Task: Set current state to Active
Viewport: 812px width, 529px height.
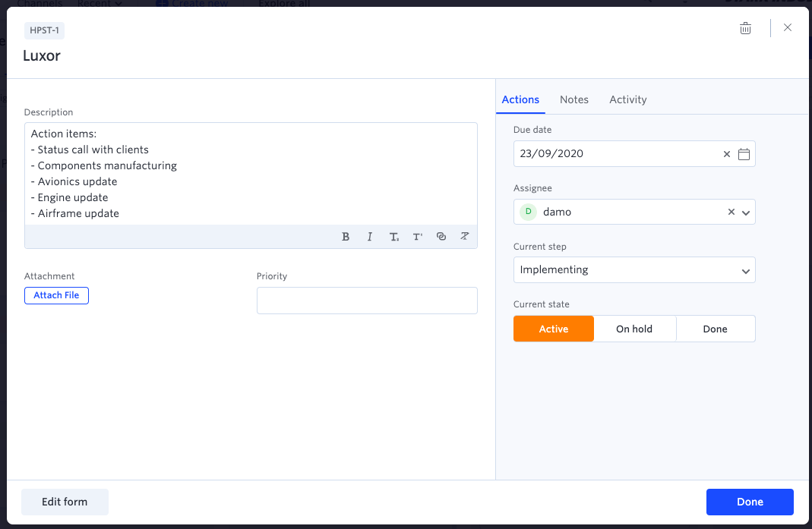Action: coord(554,329)
